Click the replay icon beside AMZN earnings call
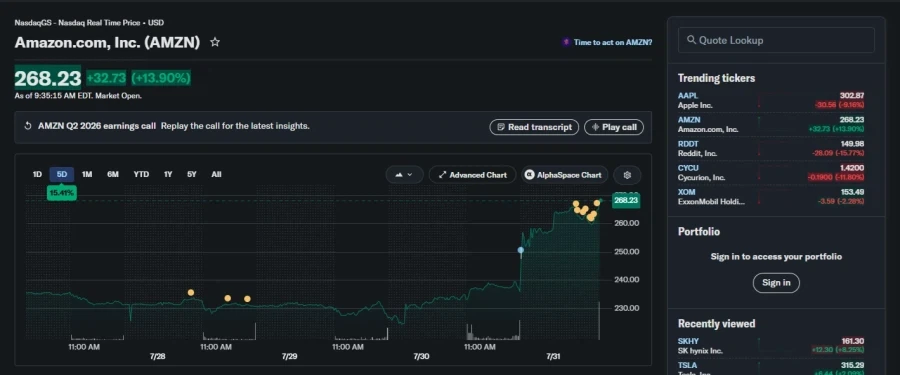The height and width of the screenshot is (375, 900). point(28,126)
